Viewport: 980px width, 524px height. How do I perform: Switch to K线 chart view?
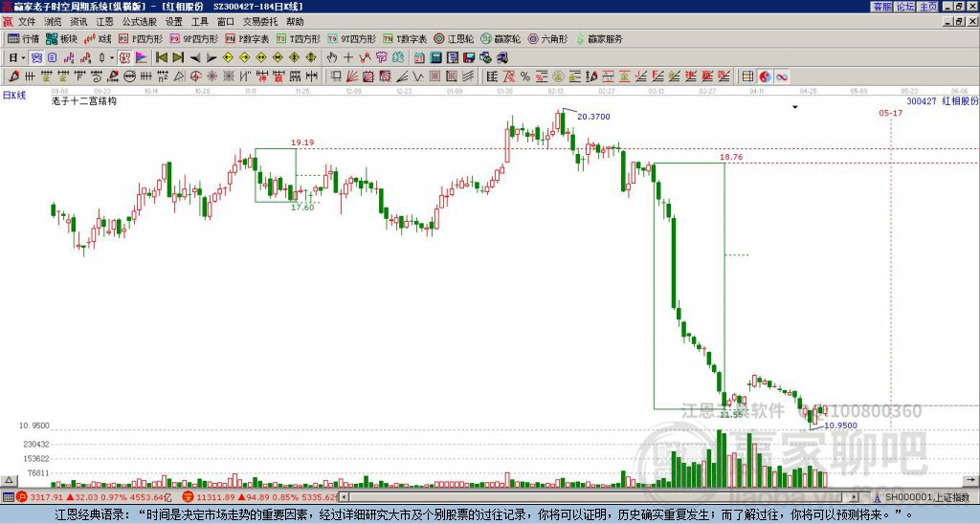98,38
